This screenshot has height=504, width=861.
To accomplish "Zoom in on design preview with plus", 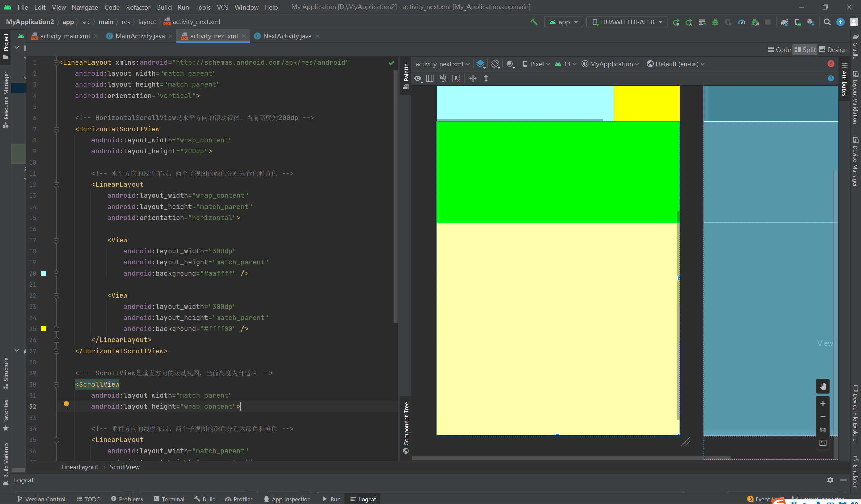I will (823, 403).
